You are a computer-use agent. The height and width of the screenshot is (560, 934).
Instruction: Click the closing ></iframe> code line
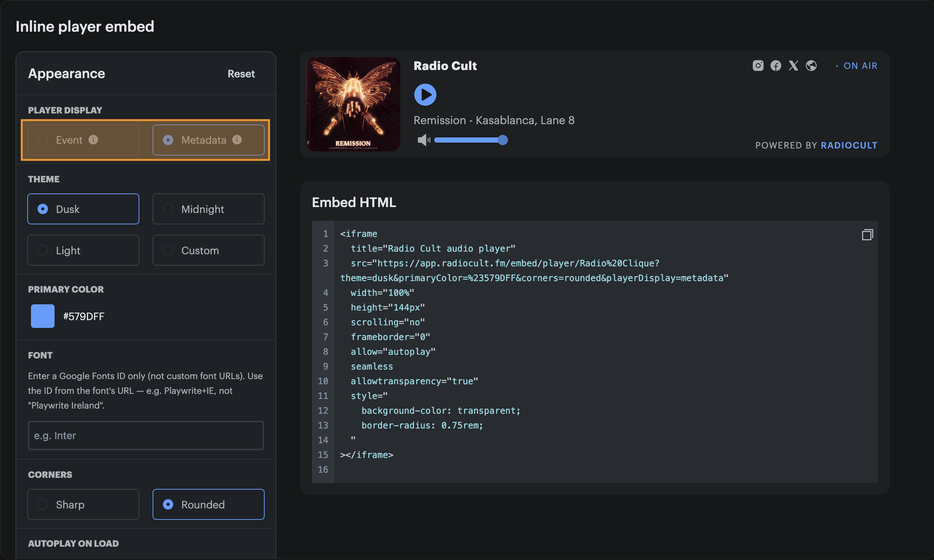tap(367, 454)
